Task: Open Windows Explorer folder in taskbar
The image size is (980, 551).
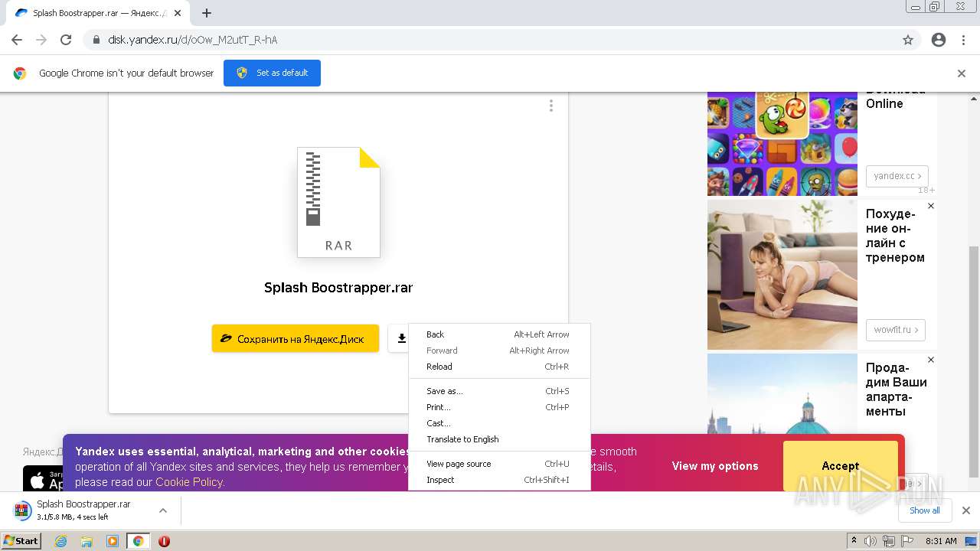Action: point(87,541)
